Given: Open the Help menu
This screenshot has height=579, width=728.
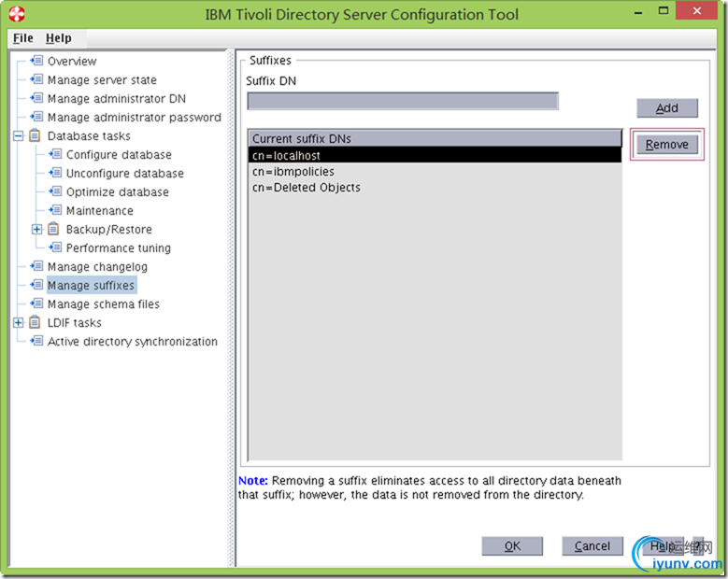Looking at the screenshot, I should click(59, 38).
